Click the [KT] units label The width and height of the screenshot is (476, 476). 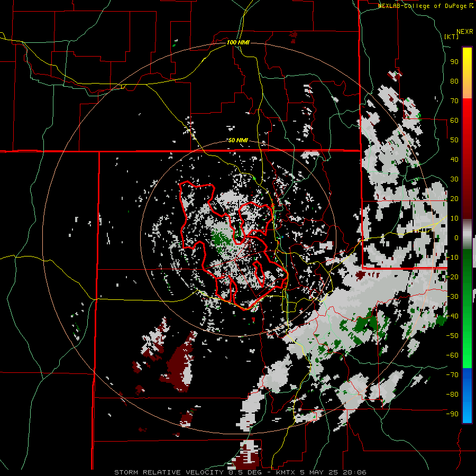[x=452, y=37]
